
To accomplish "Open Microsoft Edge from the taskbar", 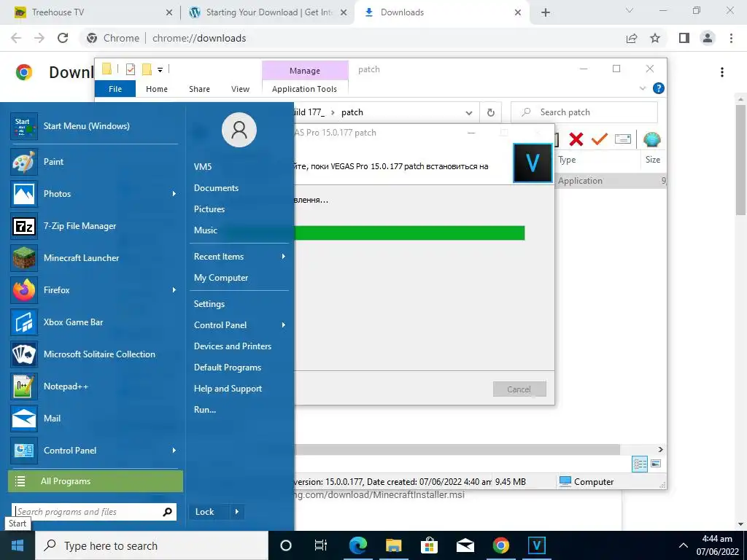I will (x=358, y=545).
